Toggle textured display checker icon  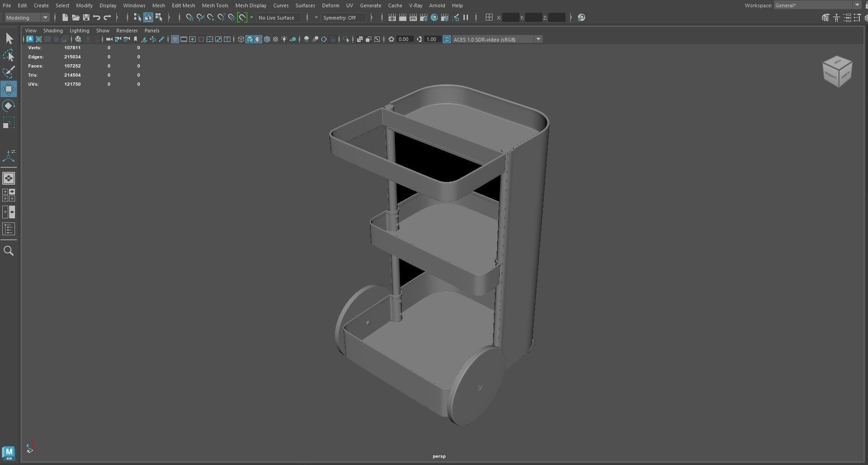[275, 39]
